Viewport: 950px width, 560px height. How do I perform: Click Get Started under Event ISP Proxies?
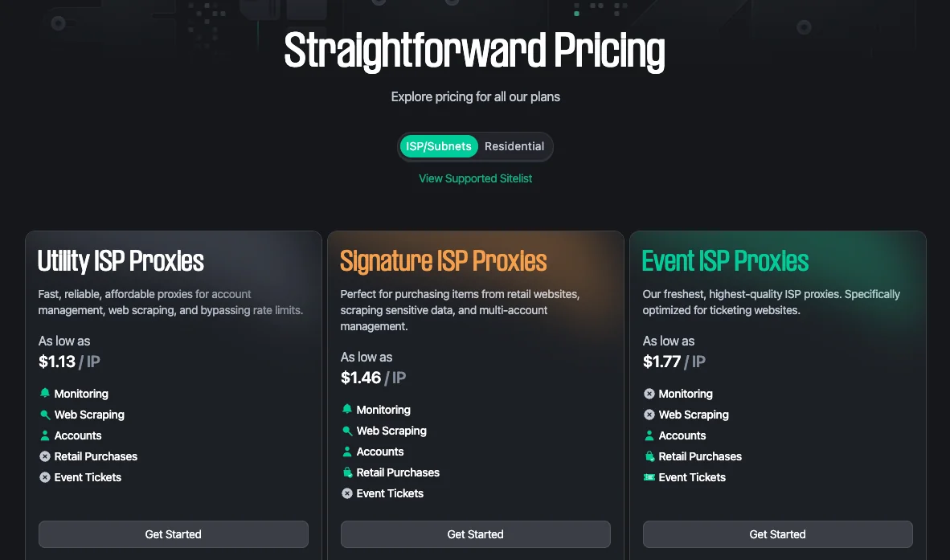[x=777, y=534]
